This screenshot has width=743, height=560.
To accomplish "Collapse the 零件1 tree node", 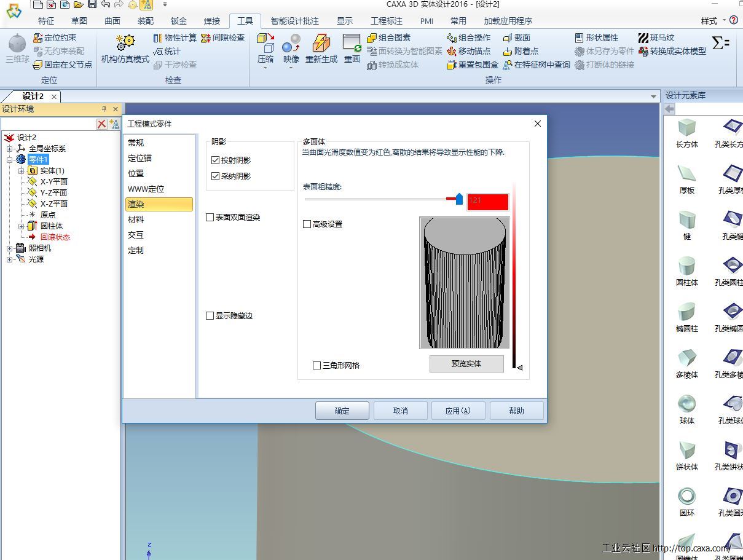I will click(x=9, y=160).
